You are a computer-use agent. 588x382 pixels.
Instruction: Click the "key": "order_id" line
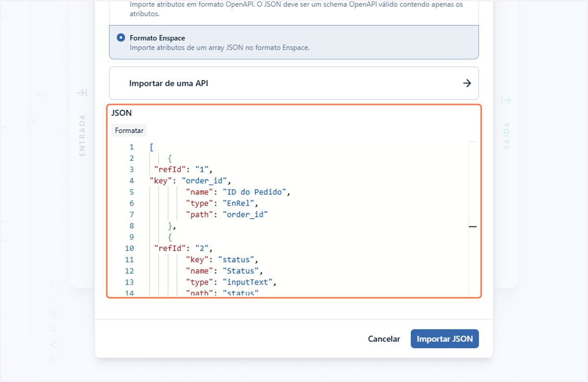(x=190, y=181)
